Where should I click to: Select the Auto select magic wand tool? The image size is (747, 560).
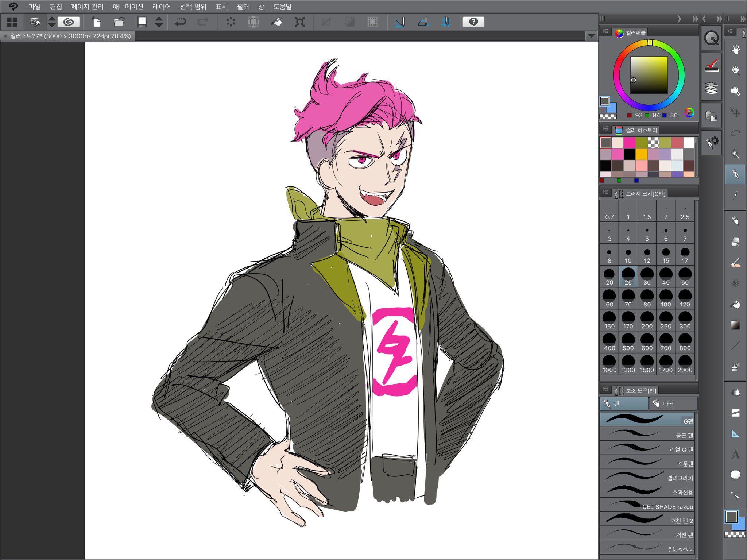tap(735, 154)
